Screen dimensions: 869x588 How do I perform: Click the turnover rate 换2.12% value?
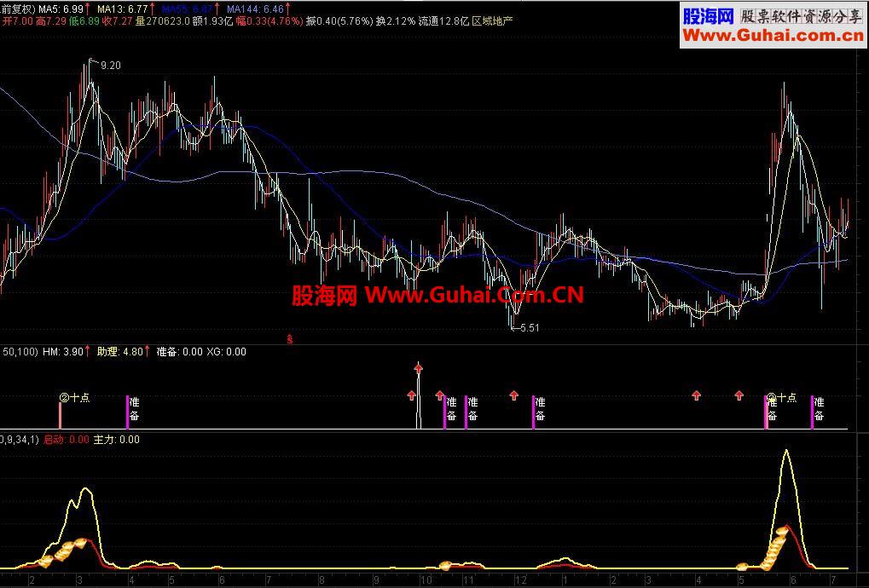396,21
